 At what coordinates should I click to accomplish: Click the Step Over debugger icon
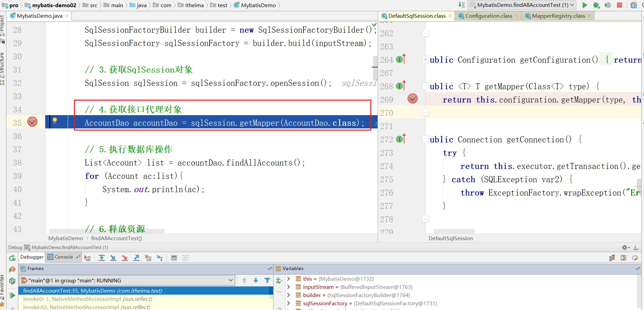[101, 258]
